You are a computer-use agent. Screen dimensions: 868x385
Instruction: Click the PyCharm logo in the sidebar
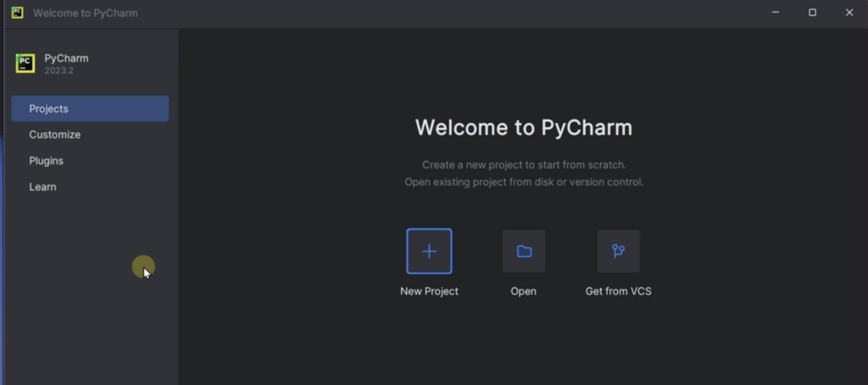click(x=25, y=64)
